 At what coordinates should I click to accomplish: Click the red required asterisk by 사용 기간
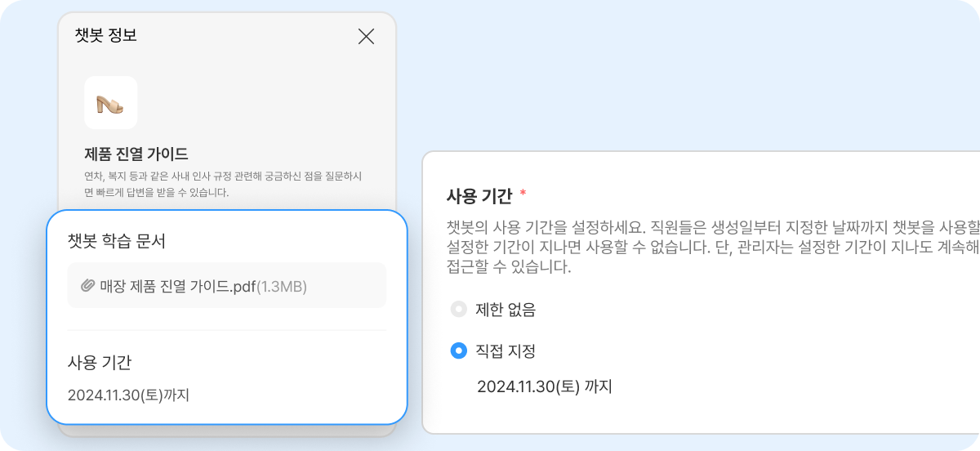pyautogui.click(x=523, y=194)
